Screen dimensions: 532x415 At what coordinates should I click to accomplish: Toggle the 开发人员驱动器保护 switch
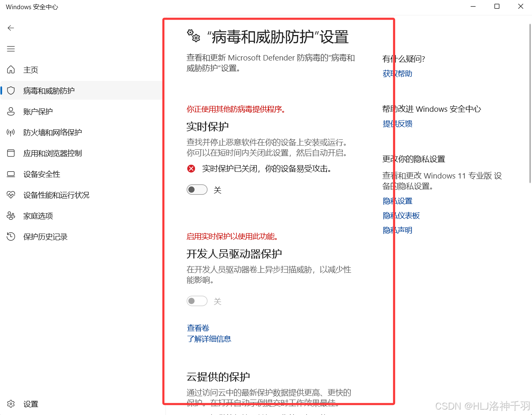coord(197,301)
